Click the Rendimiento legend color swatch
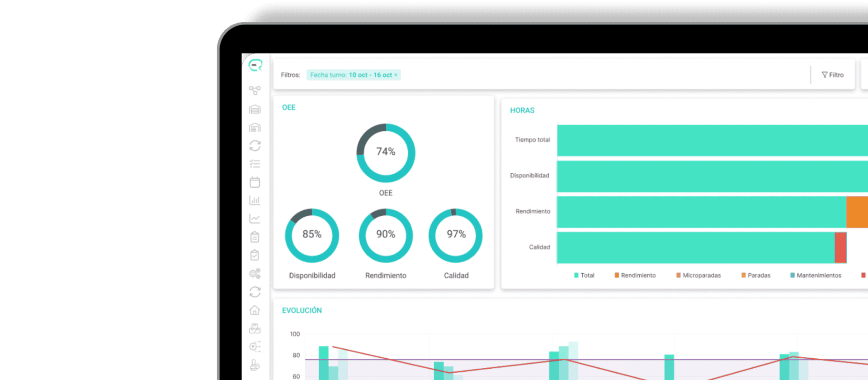 tap(617, 275)
